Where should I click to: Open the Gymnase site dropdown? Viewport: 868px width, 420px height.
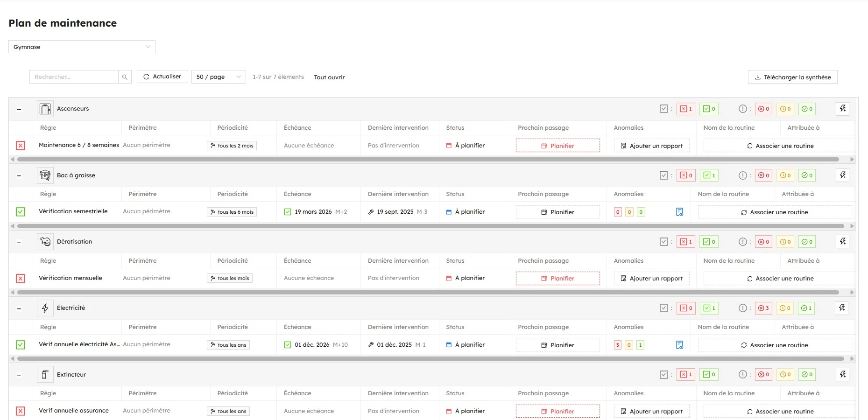(x=82, y=47)
